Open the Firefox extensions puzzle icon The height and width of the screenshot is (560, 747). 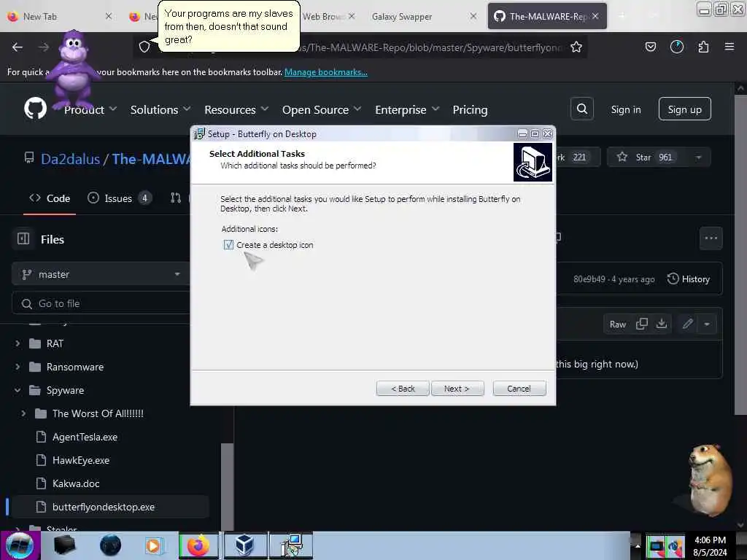[x=703, y=47]
